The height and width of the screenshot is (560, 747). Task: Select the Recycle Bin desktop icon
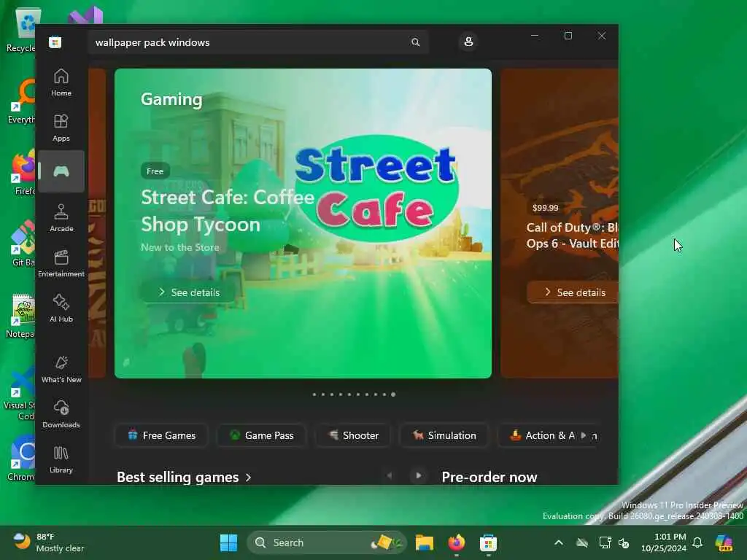[x=21, y=30]
